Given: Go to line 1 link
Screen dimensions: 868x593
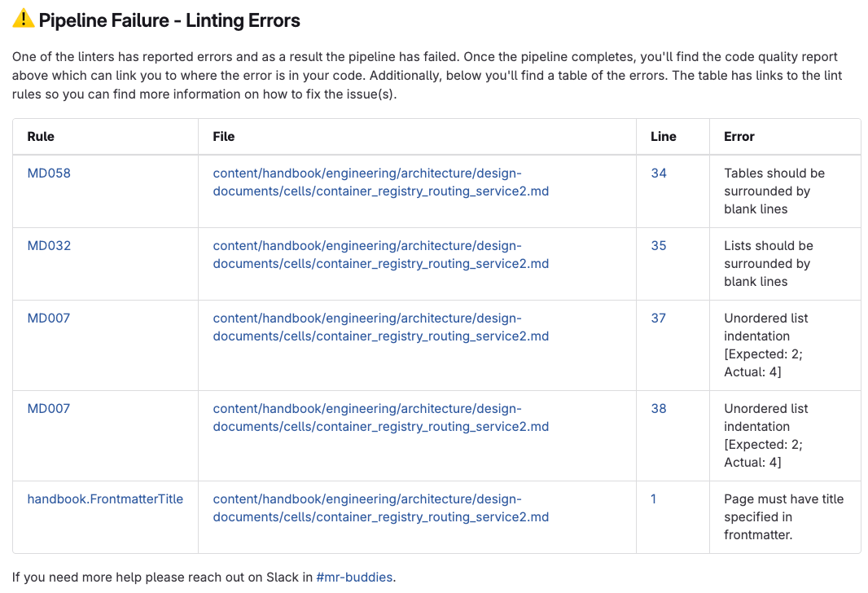Looking at the screenshot, I should [x=653, y=499].
